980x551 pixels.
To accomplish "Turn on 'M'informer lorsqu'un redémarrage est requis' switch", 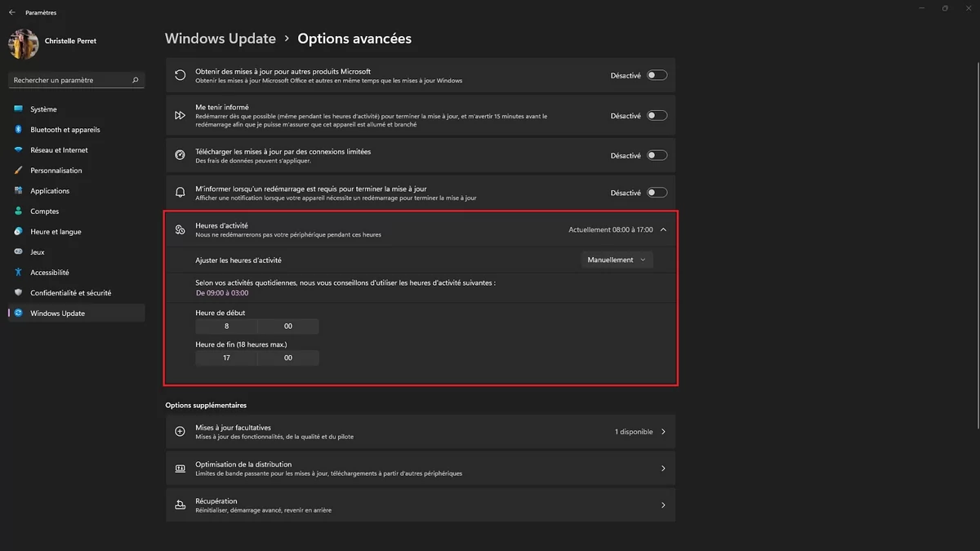I will (657, 193).
